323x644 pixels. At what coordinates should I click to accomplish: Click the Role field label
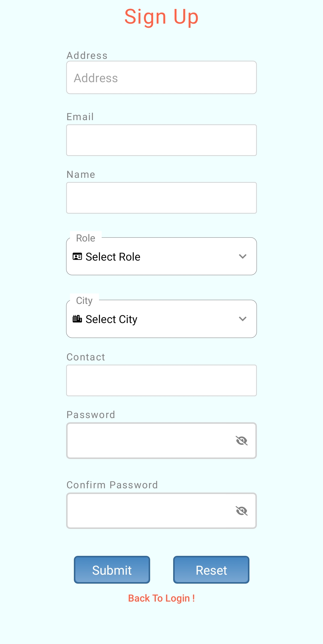pyautogui.click(x=85, y=238)
